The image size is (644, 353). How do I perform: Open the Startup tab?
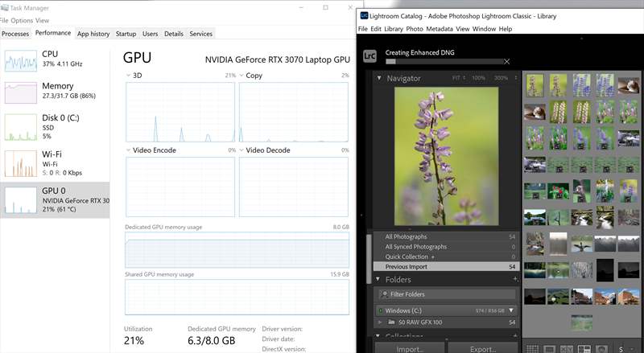[x=126, y=34]
